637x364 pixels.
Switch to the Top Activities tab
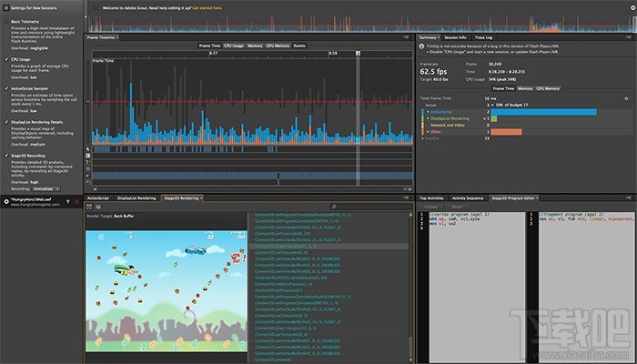point(431,197)
